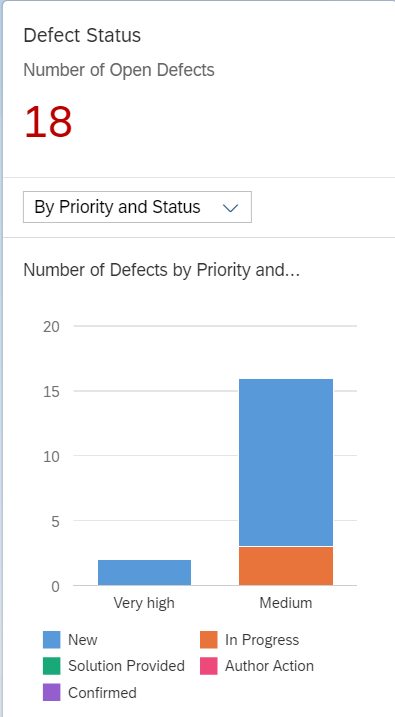The width and height of the screenshot is (395, 717).
Task: Click the Confirmed purple legend swatch
Action: click(52, 692)
